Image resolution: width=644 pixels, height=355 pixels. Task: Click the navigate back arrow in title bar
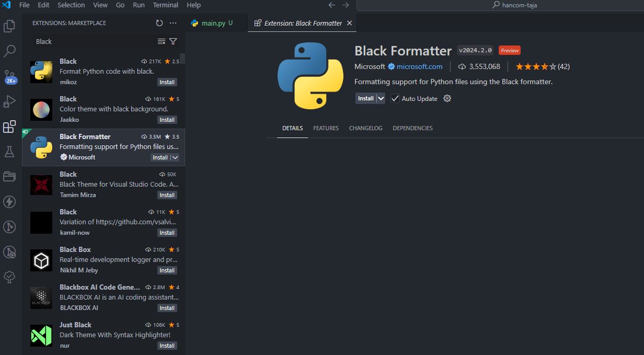332,5
